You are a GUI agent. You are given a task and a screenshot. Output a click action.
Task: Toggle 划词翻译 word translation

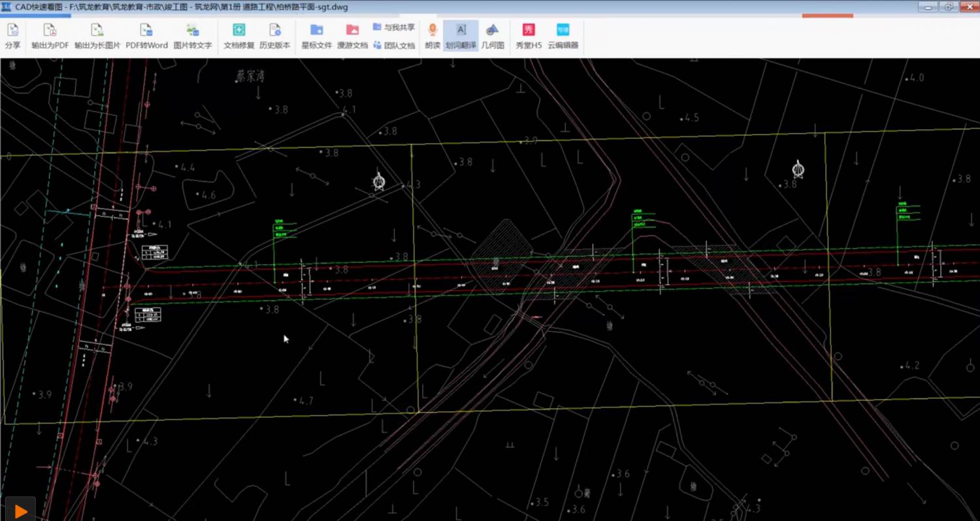click(461, 37)
